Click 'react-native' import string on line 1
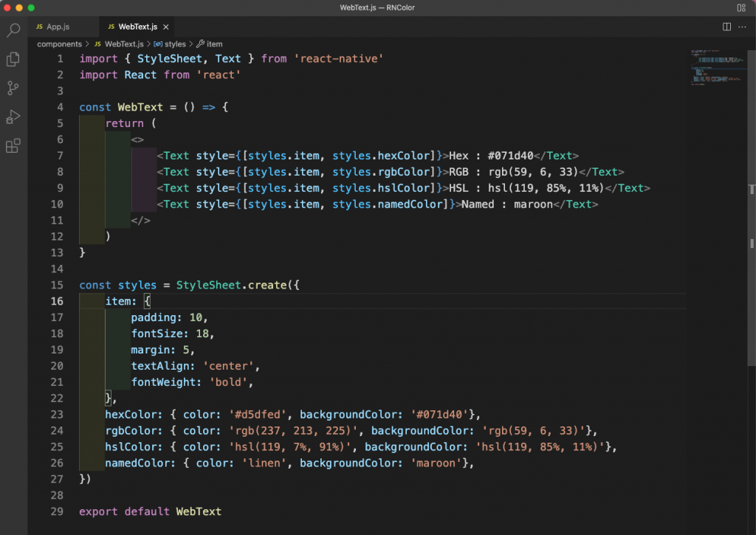 coord(338,59)
